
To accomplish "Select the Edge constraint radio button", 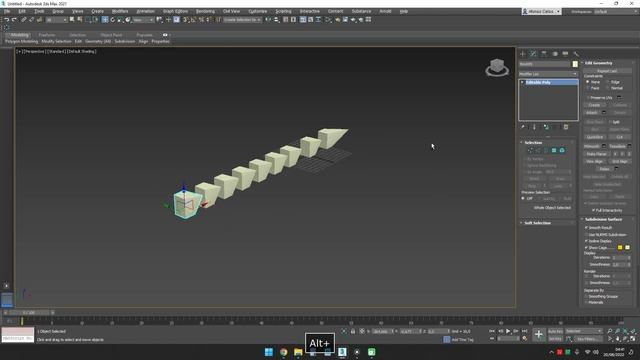I will coord(608,82).
